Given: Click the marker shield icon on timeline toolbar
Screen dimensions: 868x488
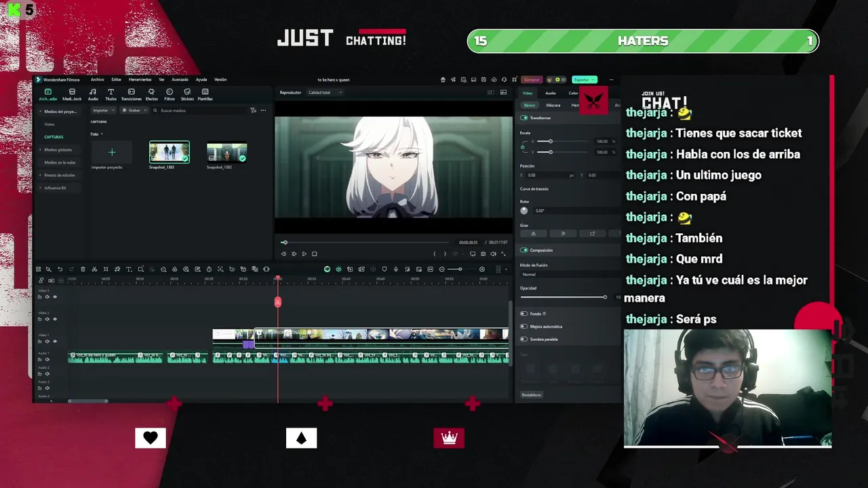Looking at the screenshot, I should (x=384, y=269).
